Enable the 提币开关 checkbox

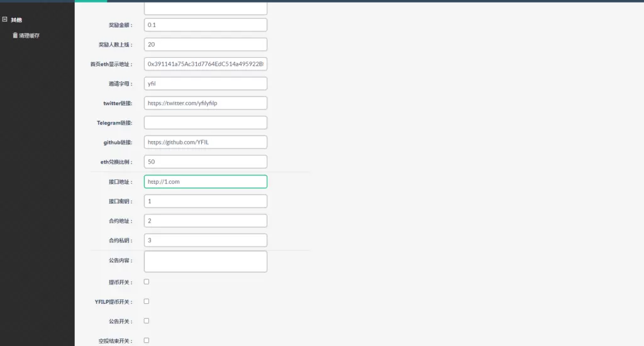click(147, 282)
